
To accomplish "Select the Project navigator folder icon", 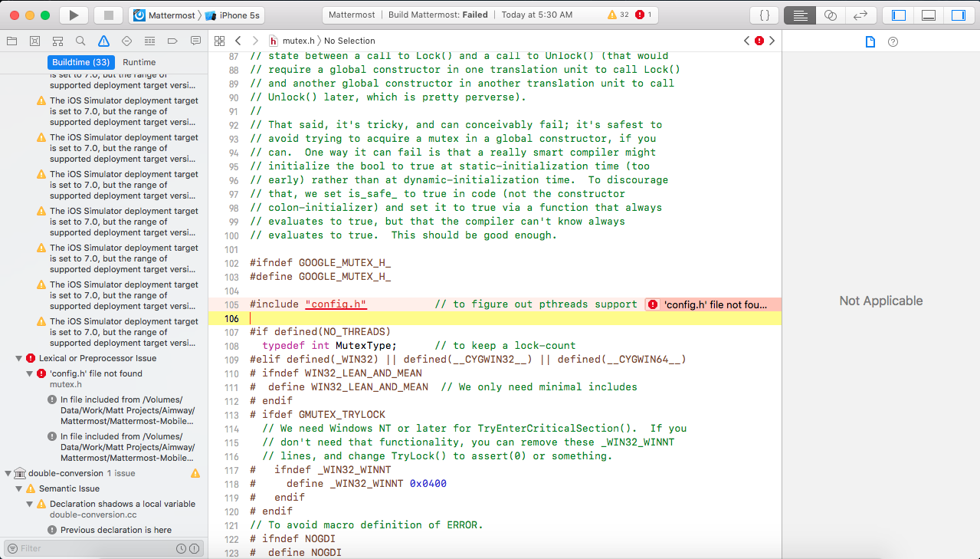I will [11, 40].
